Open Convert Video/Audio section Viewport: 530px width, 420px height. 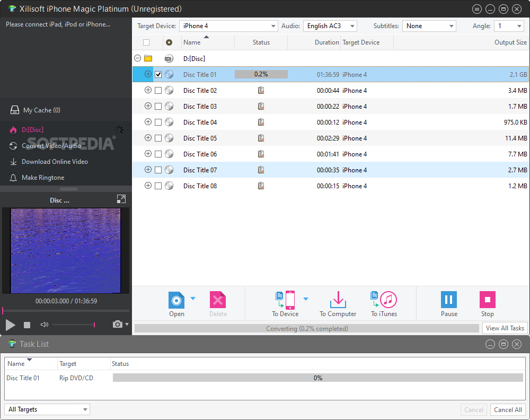tap(51, 146)
